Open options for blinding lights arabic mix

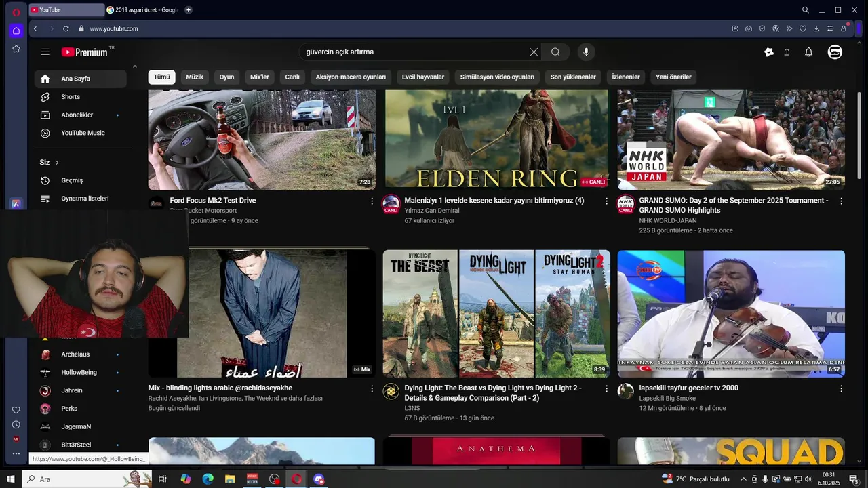pos(372,388)
